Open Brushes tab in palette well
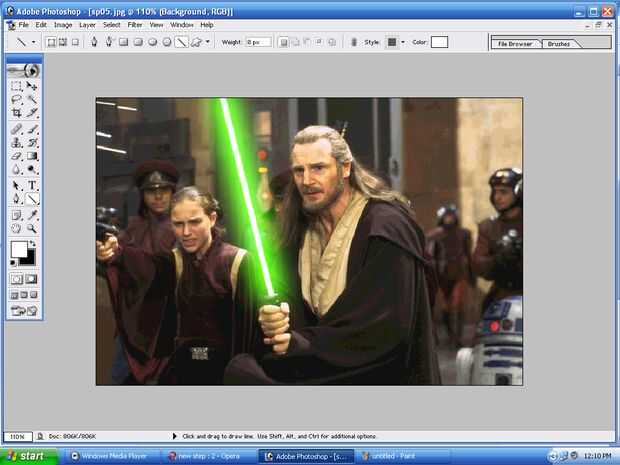This screenshot has height=465, width=620. [559, 43]
